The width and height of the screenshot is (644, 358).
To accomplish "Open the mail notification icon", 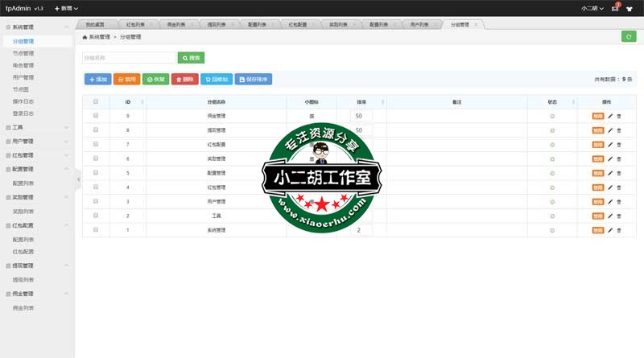I will tap(615, 8).
